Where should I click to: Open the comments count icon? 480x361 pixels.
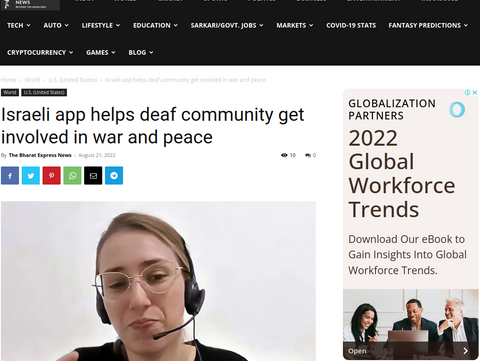(x=308, y=155)
